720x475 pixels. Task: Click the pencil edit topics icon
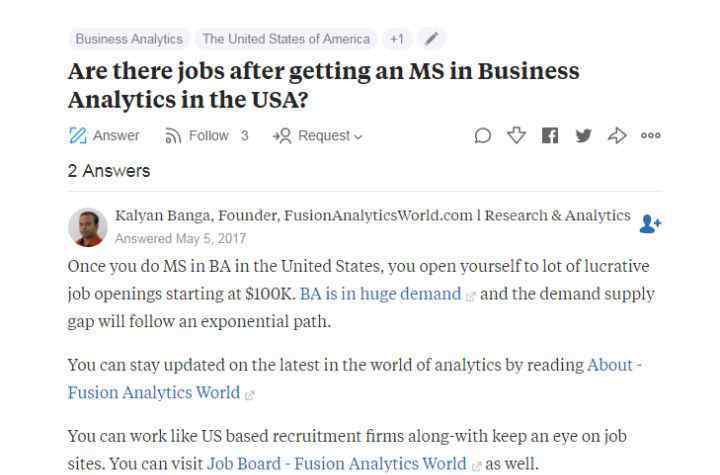(431, 39)
